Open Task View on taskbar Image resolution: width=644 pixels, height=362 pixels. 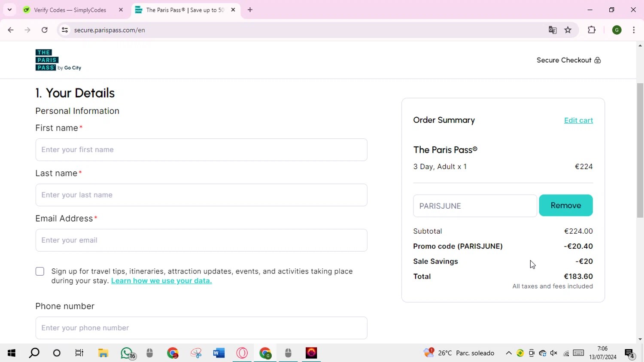click(79, 353)
